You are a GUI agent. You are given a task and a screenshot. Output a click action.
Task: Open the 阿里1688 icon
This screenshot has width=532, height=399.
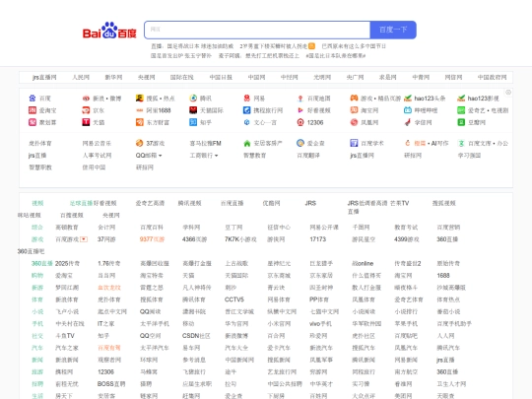pos(140,110)
